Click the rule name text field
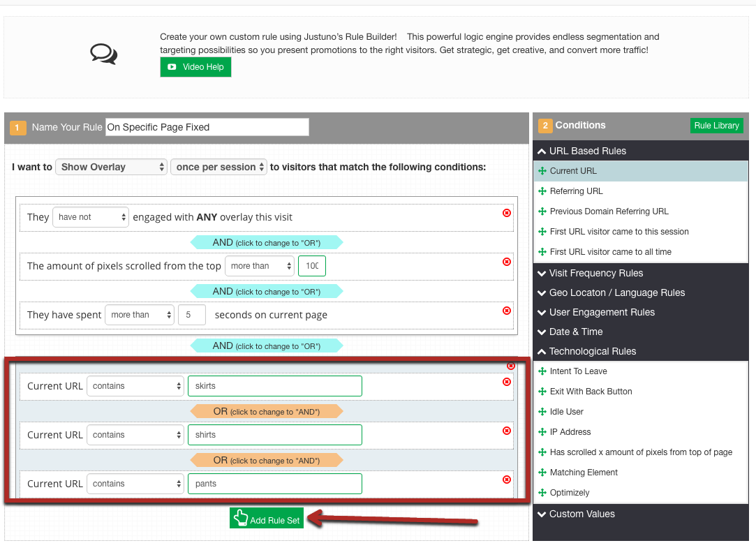Image resolution: width=756 pixels, height=557 pixels. (x=207, y=127)
